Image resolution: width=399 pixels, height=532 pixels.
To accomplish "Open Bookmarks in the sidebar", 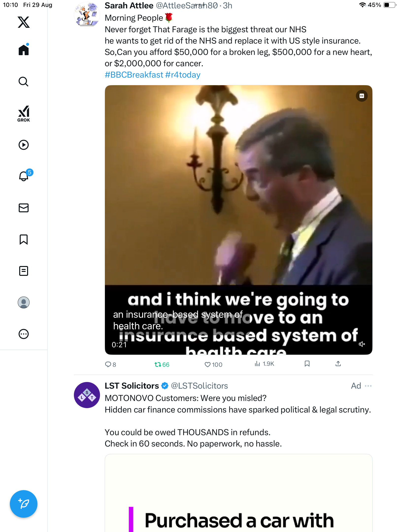I will coord(24,239).
